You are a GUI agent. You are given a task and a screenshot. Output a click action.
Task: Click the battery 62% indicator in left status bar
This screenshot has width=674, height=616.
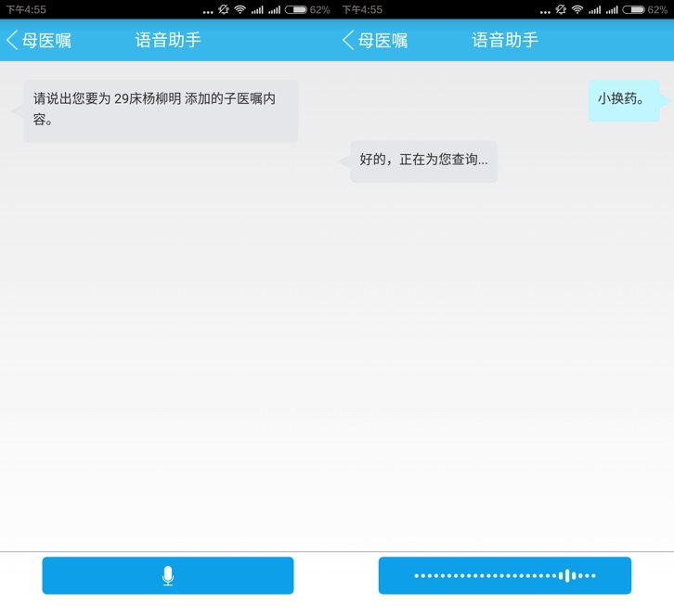pyautogui.click(x=307, y=9)
